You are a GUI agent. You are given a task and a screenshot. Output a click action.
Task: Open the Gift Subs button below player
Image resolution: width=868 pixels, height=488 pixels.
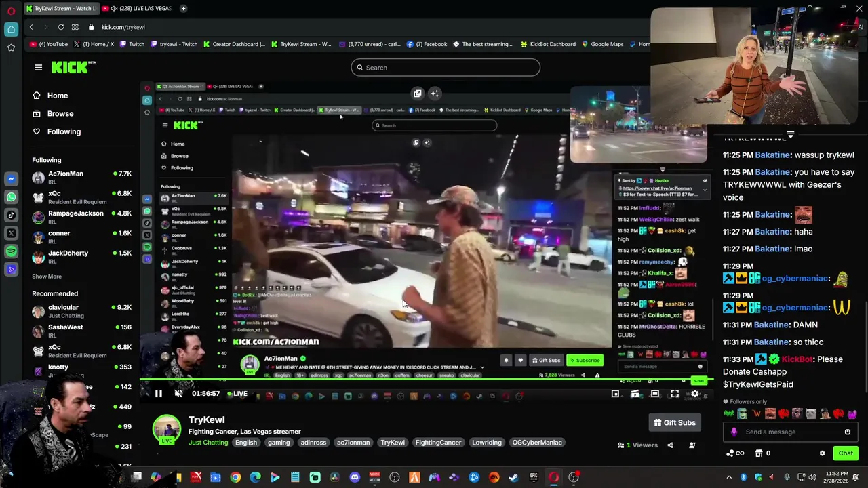675,422
